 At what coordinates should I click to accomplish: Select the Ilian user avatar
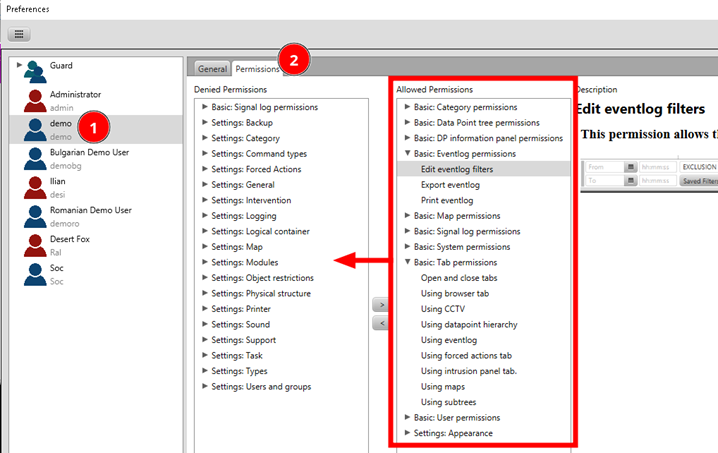(x=35, y=187)
